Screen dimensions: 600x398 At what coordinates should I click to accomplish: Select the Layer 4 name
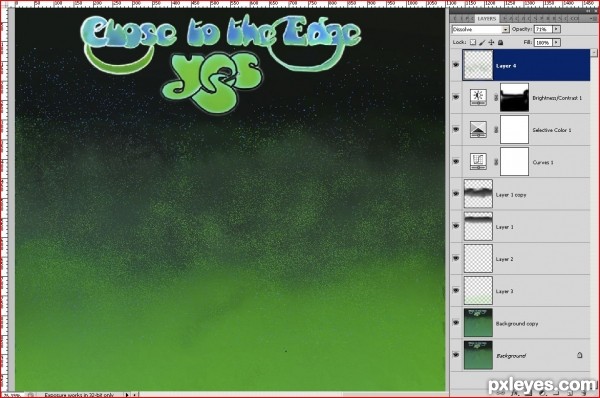pos(506,66)
